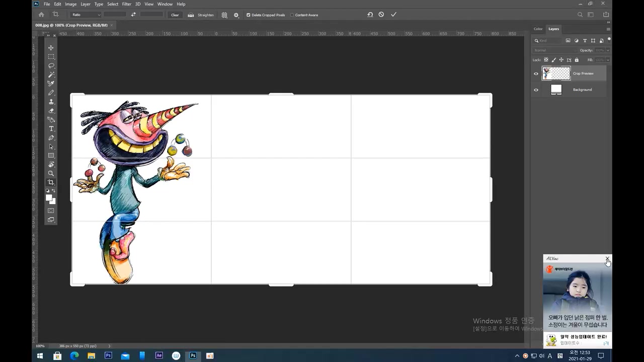Activate the Horizontal Type tool
Viewport: 644px width, 362px height.
51,129
